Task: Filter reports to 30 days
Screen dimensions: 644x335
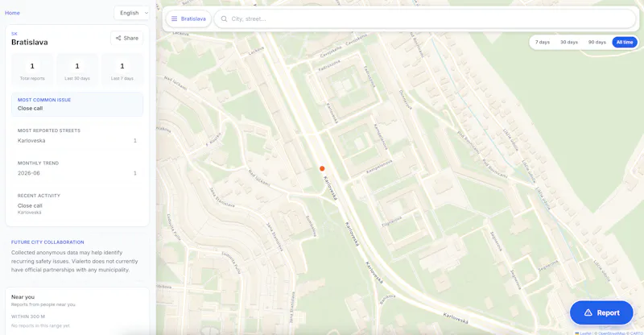Action: 569,43
